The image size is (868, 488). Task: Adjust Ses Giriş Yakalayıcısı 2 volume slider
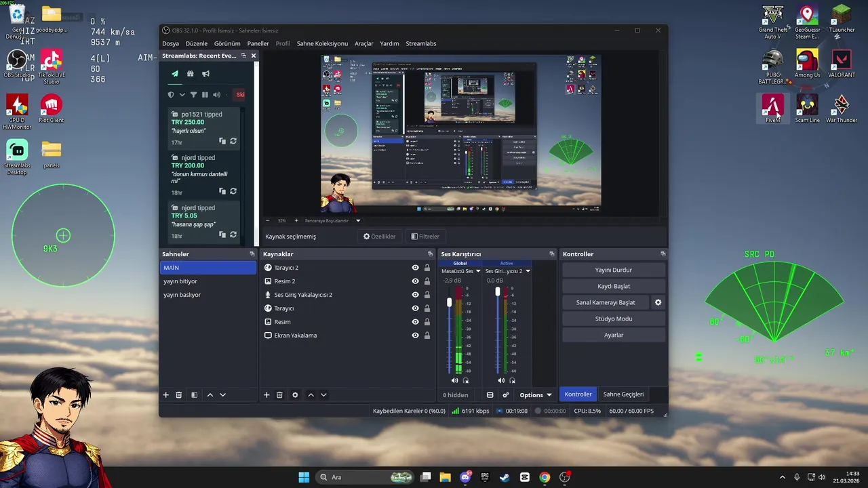(x=498, y=291)
